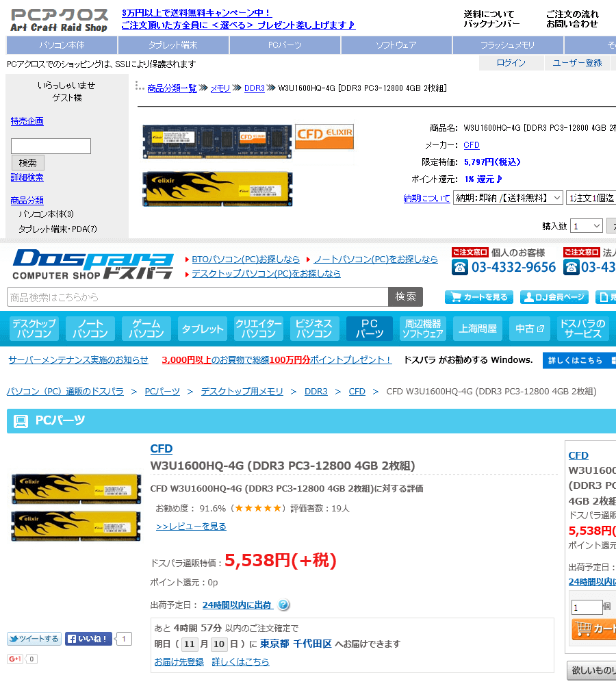This screenshot has height=684, width=616.
Task: Click the カートを見る cart button
Action: [478, 297]
